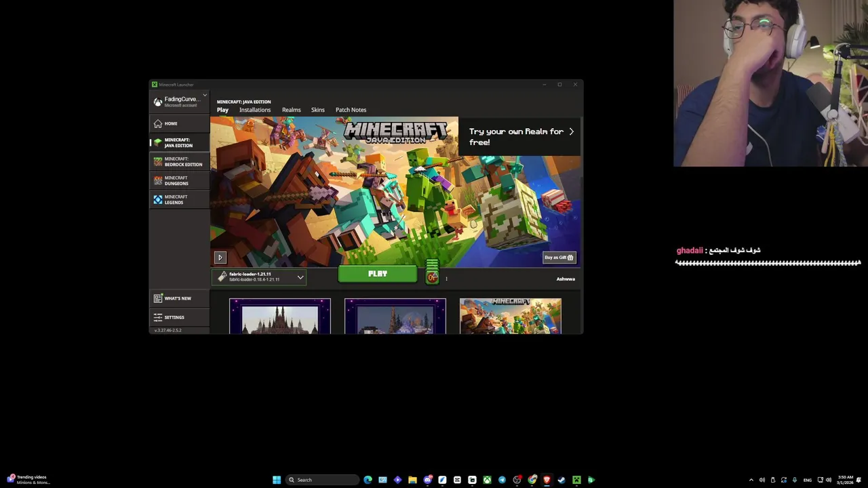Image resolution: width=868 pixels, height=488 pixels.
Task: Click the chevron on the Realm promo
Action: 571,131
